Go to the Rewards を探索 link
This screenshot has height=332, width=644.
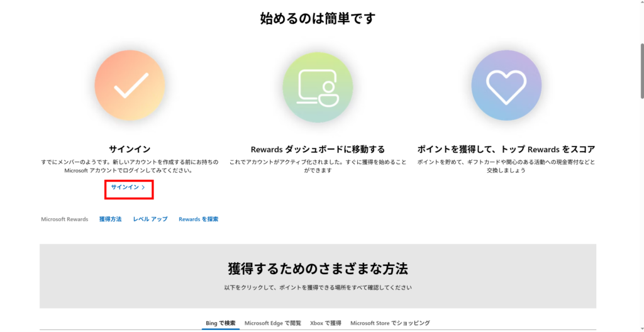pyautogui.click(x=198, y=219)
